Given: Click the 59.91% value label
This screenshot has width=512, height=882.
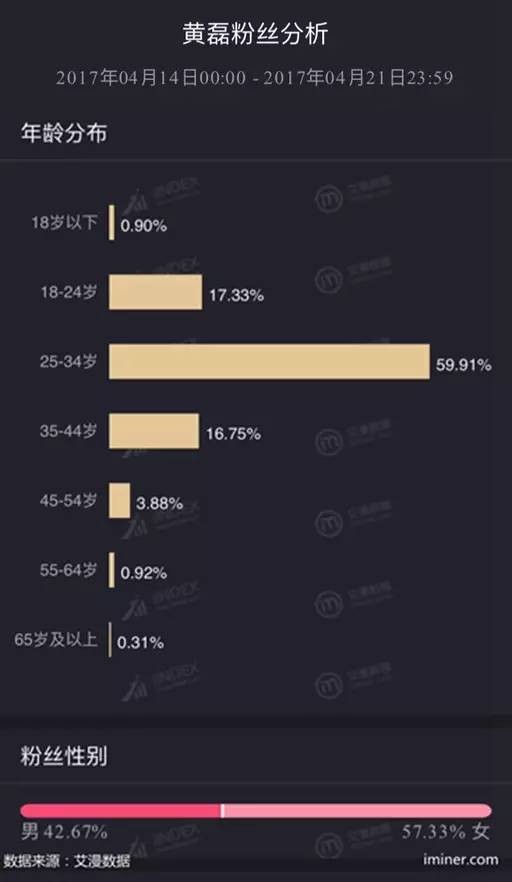Looking at the screenshot, I should point(464,365).
